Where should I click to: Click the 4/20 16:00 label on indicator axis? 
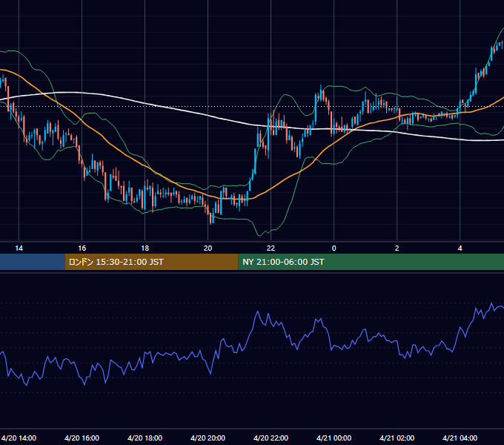pos(82,438)
